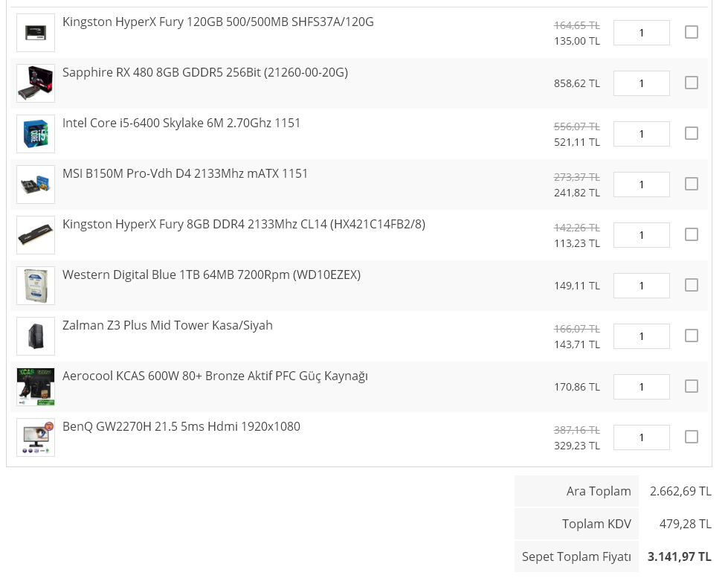Click the BenQ monitor product thumbnail
728x584 pixels.
36,437
